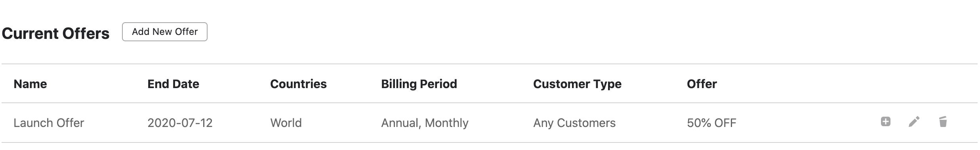Click the plus-square icon on Launch Offer row
Screen dimensions: 980x150
(886, 121)
